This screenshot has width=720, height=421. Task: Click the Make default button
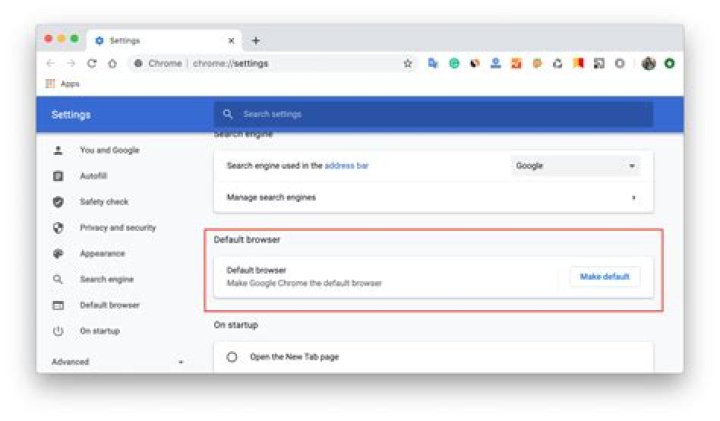point(604,276)
